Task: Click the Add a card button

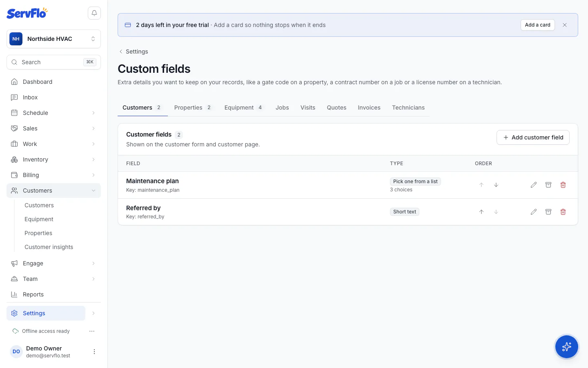Action: pos(537,25)
